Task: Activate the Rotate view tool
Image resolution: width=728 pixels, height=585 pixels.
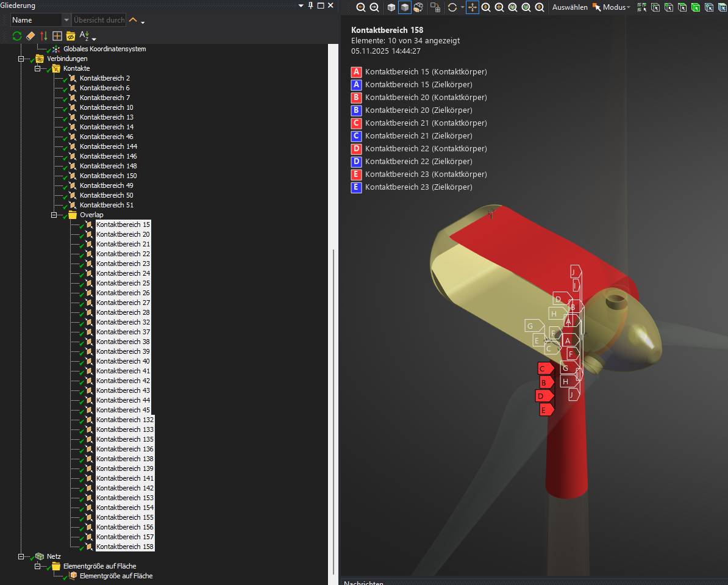Action: point(452,7)
